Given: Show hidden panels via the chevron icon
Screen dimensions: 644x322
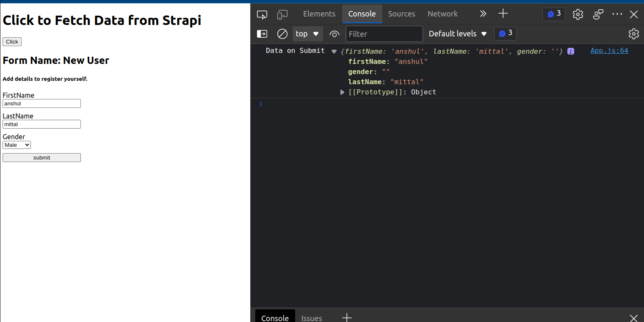Looking at the screenshot, I should 483,14.
